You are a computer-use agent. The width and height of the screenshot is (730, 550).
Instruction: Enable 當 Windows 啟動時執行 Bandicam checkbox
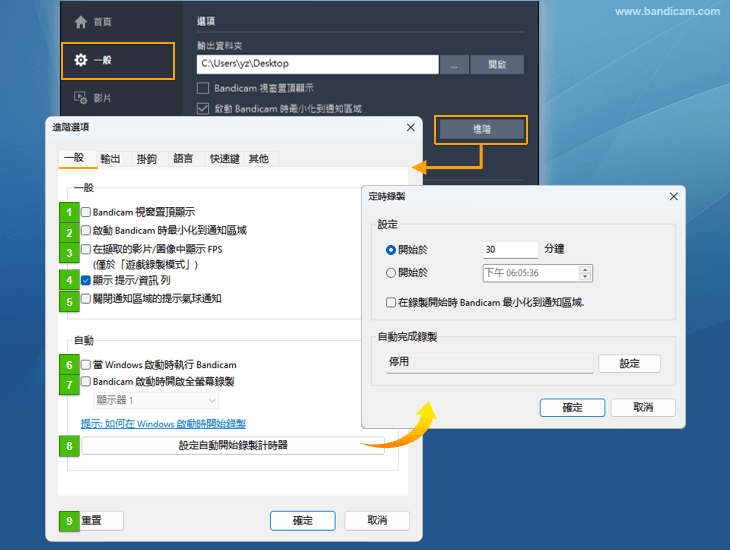coord(86,365)
